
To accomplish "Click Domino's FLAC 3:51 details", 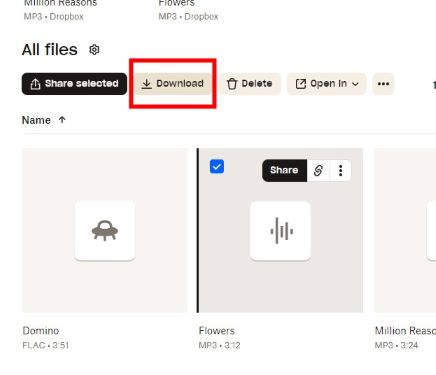I will (46, 345).
